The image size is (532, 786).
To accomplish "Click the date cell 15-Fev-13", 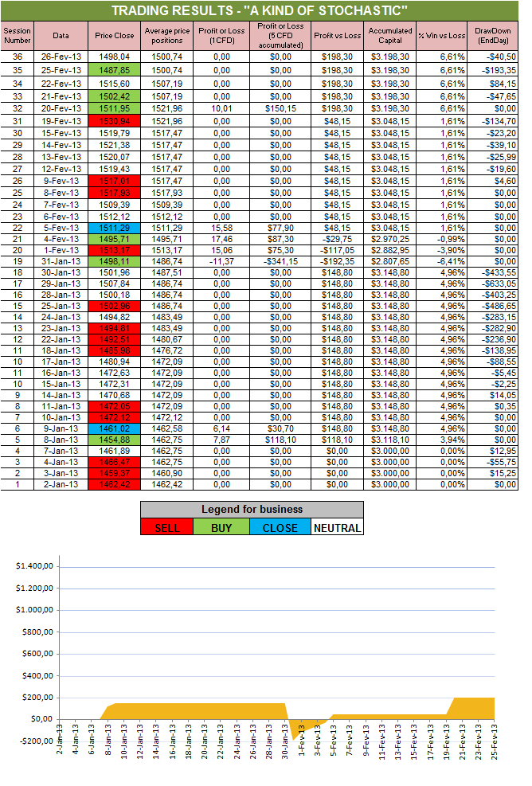I will (x=61, y=133).
